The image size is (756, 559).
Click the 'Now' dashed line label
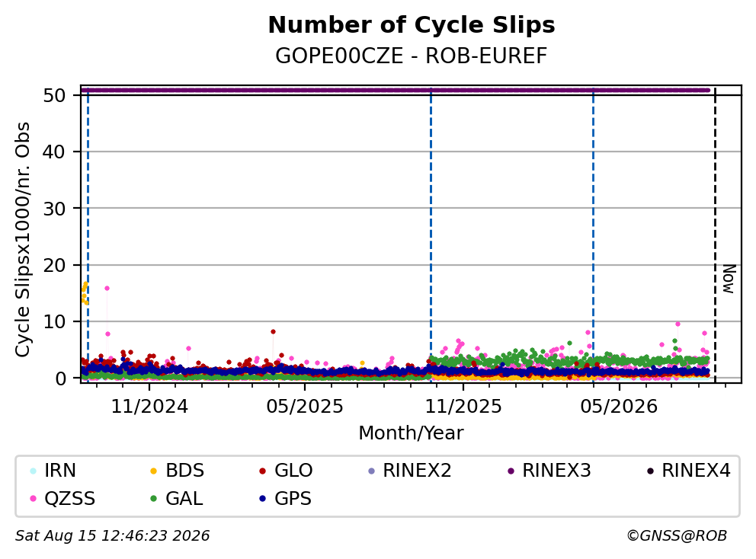[729, 279]
